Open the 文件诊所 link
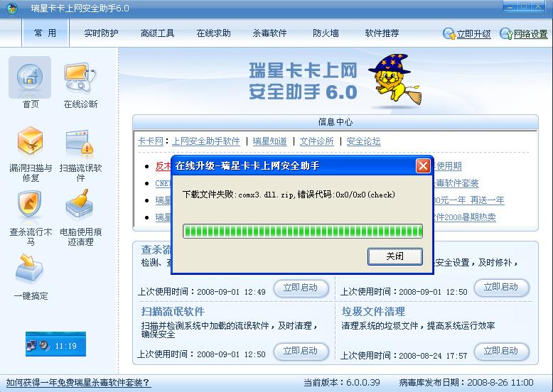Viewport: 553px width, 392px height. 317,141
